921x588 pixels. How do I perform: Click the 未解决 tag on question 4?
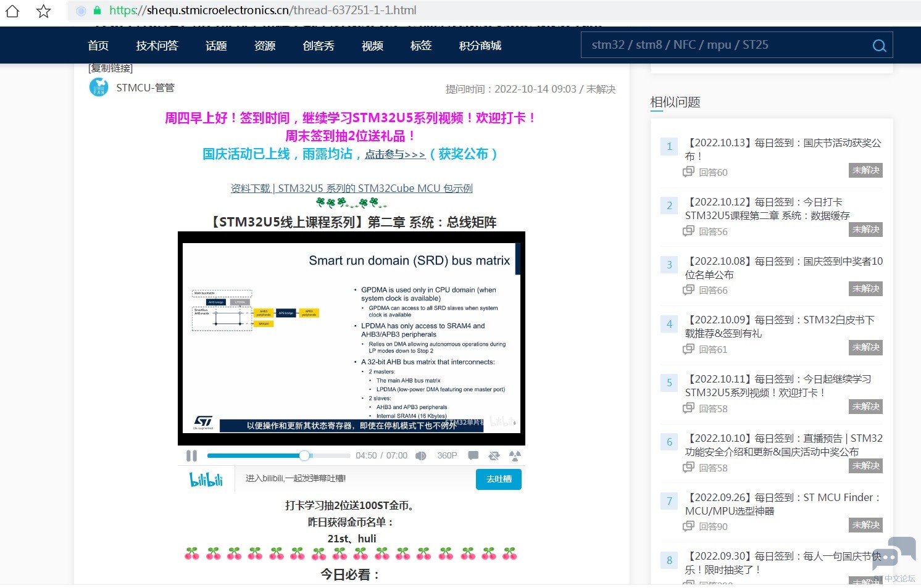click(x=865, y=347)
